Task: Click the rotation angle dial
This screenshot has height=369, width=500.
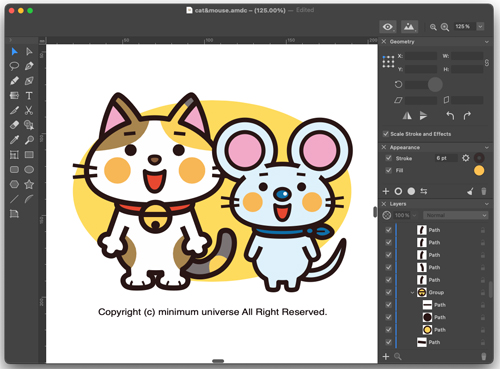Action: (x=435, y=84)
